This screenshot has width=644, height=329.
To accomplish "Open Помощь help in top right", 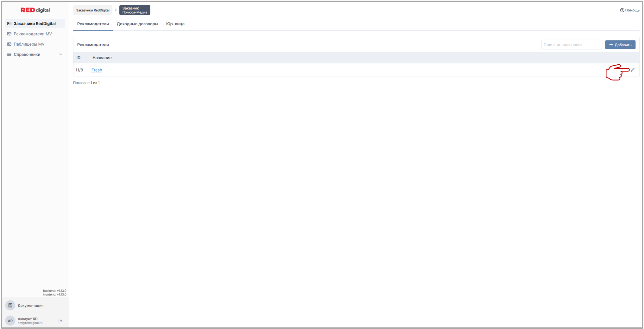I will 629,10.
